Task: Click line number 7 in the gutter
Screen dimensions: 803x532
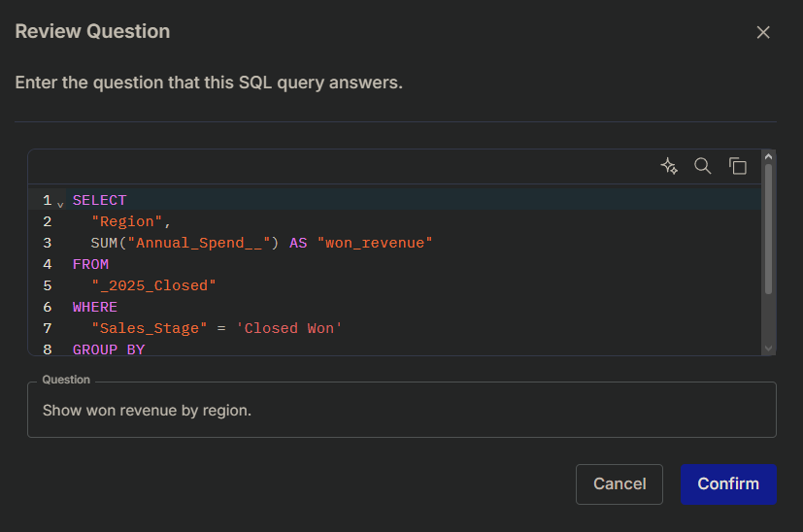Action: [48, 328]
